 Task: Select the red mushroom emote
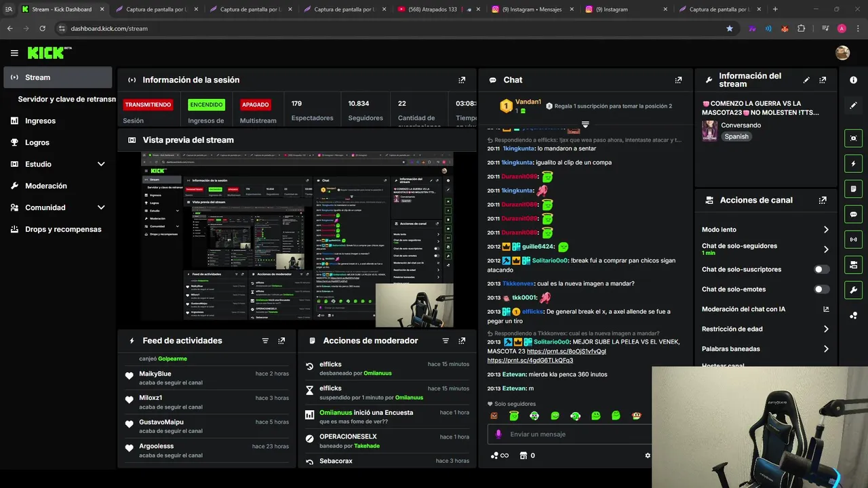pyautogui.click(x=636, y=415)
